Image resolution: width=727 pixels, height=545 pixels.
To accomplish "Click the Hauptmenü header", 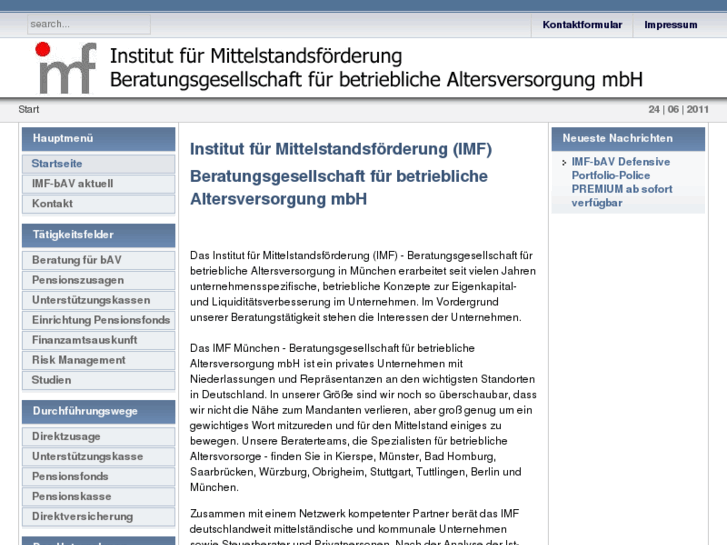I will 98,139.
